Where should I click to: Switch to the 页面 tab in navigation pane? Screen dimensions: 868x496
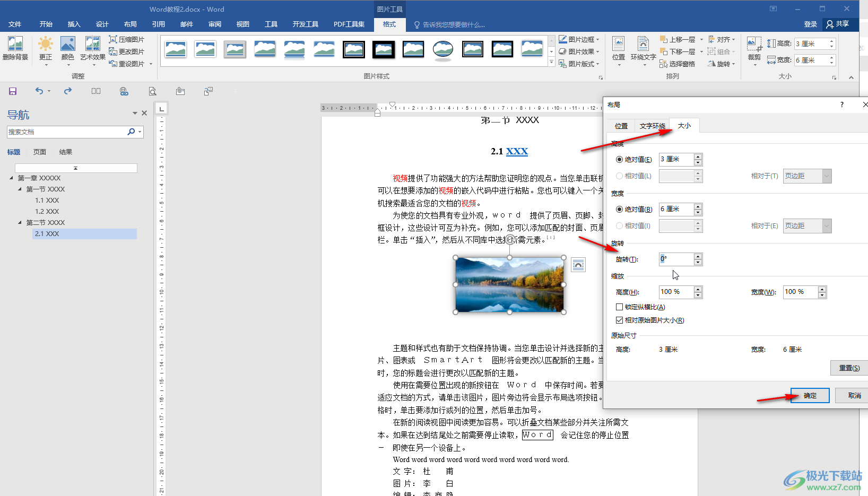pyautogui.click(x=40, y=152)
